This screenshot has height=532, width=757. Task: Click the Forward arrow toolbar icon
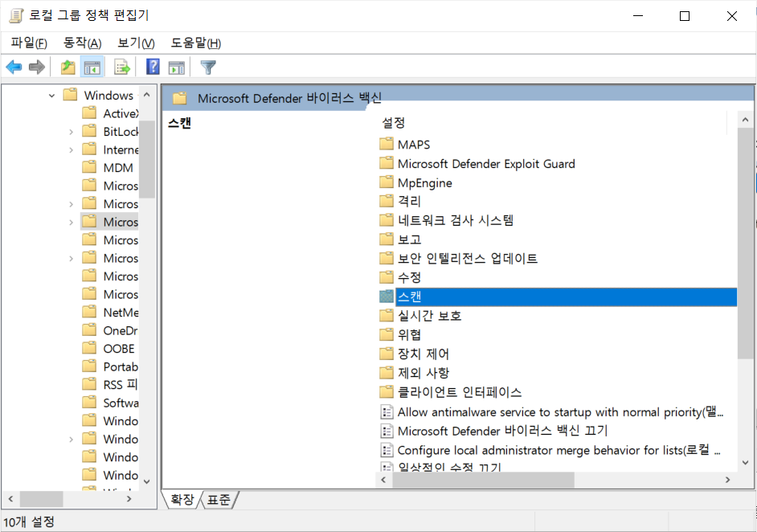(x=37, y=68)
